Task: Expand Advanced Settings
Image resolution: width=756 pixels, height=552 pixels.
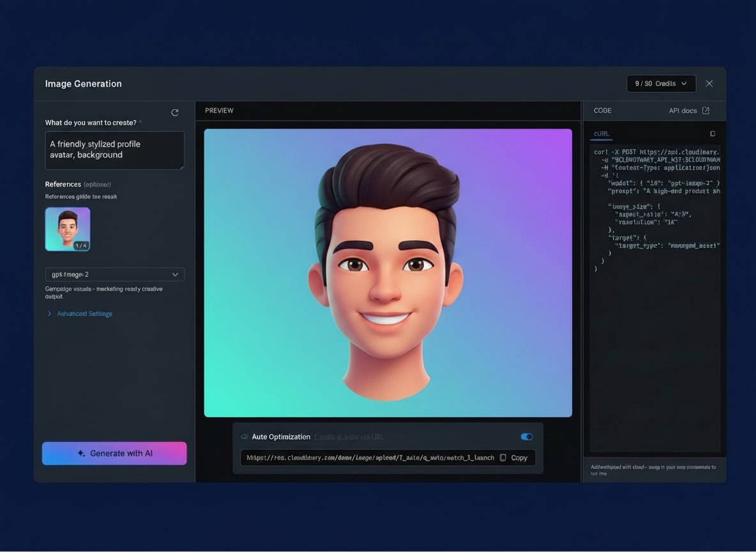Action: (x=80, y=314)
